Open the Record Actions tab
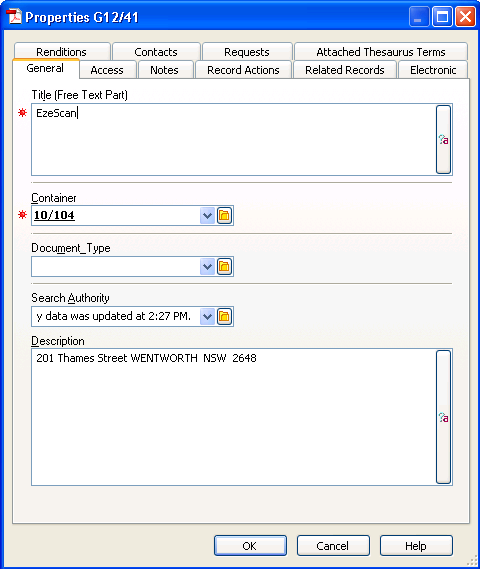This screenshot has width=480, height=569. (243, 70)
